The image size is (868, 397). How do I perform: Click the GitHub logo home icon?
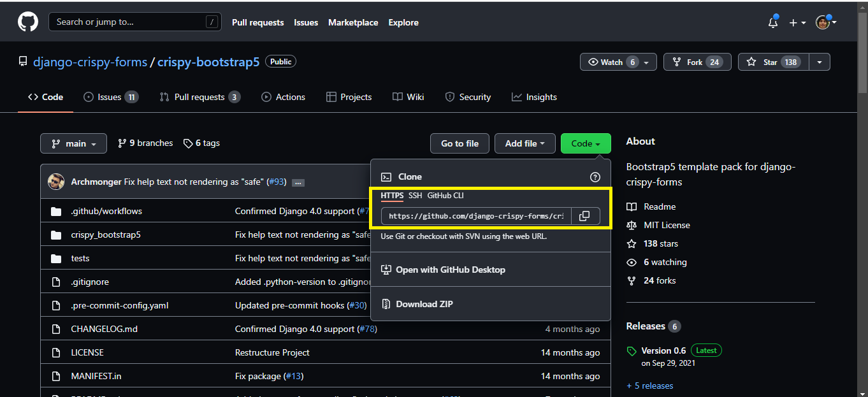click(x=27, y=22)
